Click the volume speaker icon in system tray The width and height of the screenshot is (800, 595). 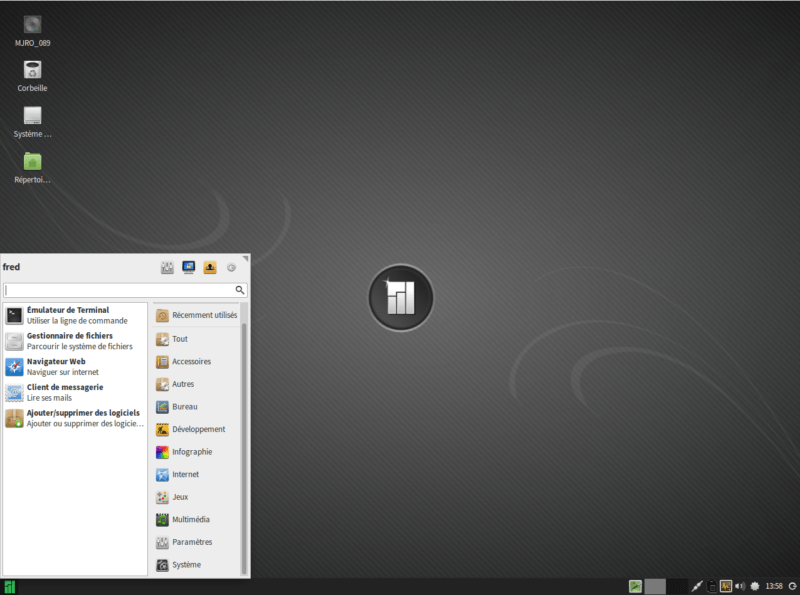pyautogui.click(x=740, y=587)
